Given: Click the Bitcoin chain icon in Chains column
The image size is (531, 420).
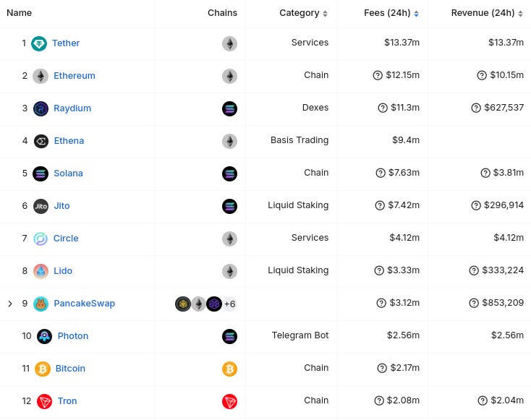Looking at the screenshot, I should click(229, 369).
